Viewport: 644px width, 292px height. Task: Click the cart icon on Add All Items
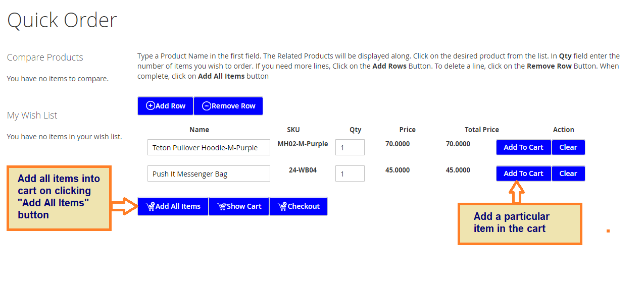(x=150, y=206)
